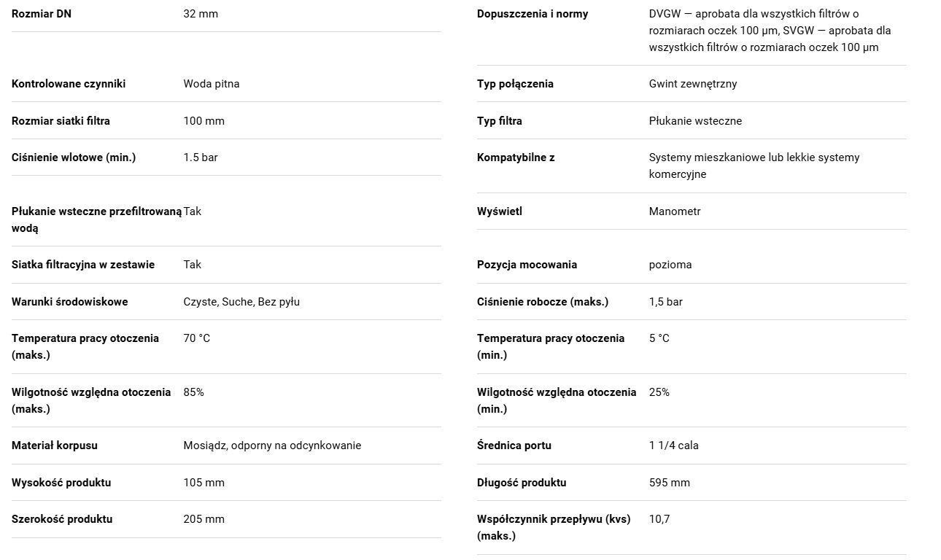This screenshot has height=560, width=941.
Task: Select the '32 mm' size value
Action: coord(201,14)
